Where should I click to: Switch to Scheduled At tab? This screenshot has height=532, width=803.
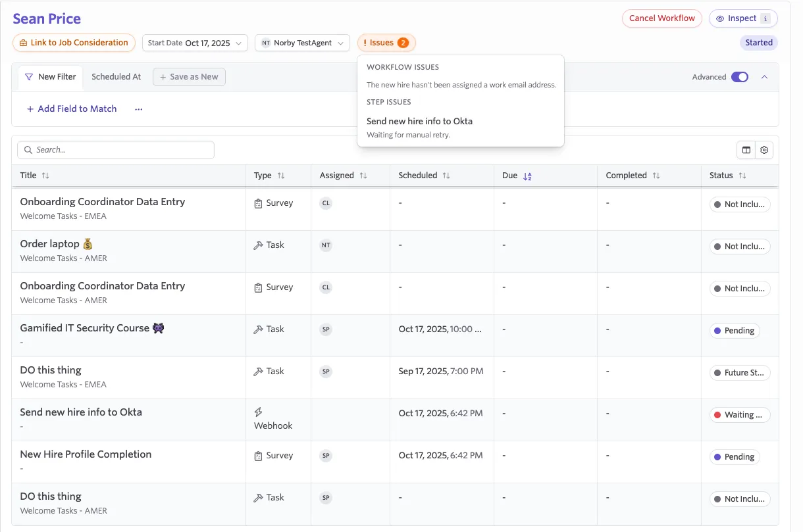coord(117,77)
